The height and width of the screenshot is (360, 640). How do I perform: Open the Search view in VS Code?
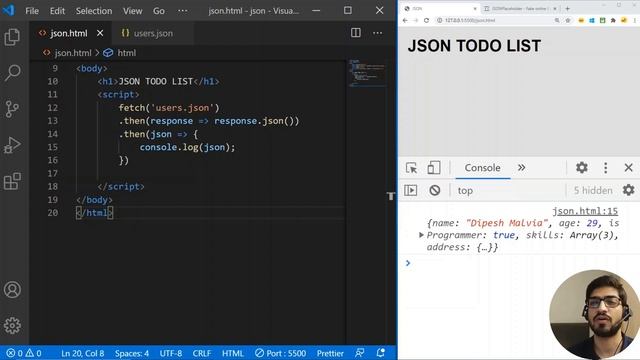(12, 73)
